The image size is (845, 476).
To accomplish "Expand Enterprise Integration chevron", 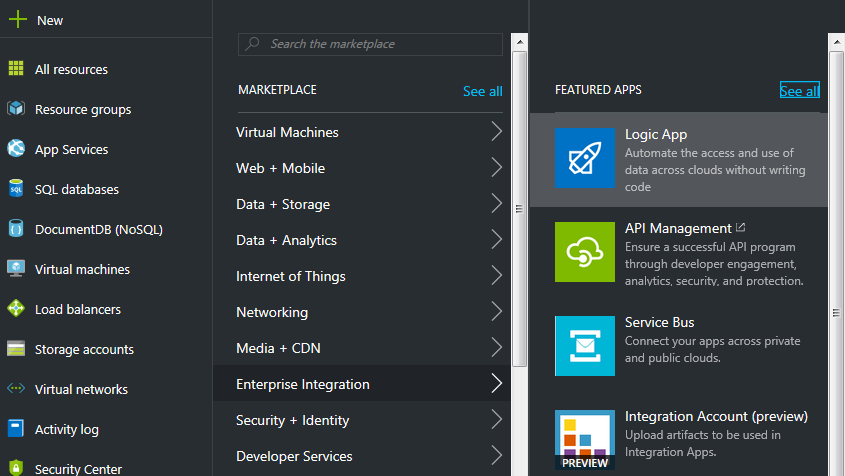I will [x=496, y=384].
